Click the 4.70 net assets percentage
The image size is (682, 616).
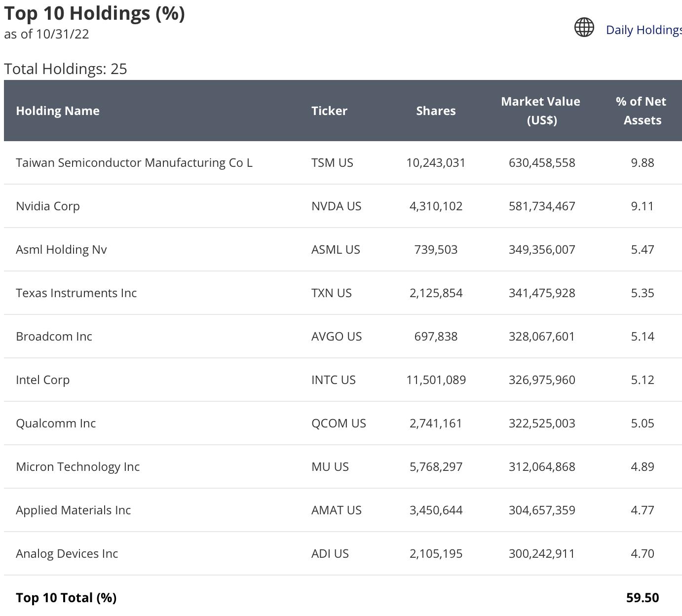pos(643,554)
